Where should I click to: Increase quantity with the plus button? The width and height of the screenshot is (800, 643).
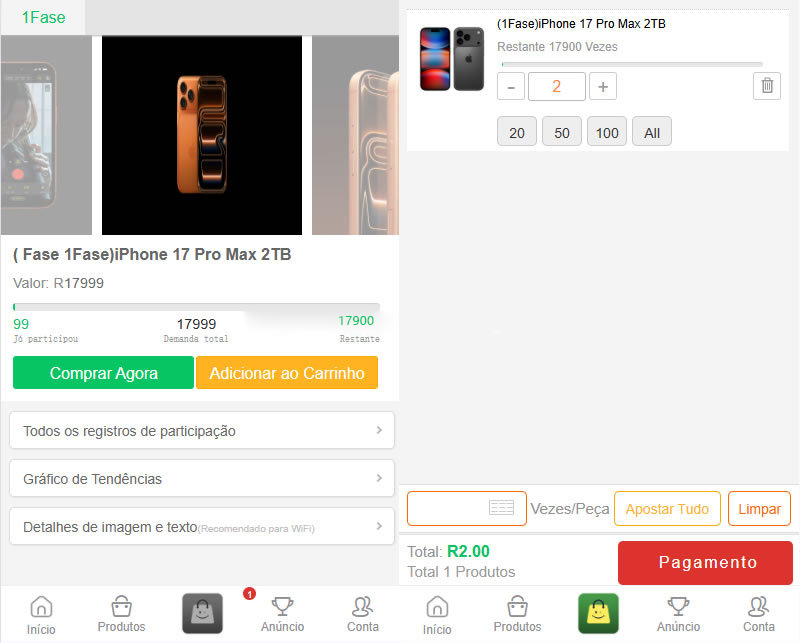[603, 86]
